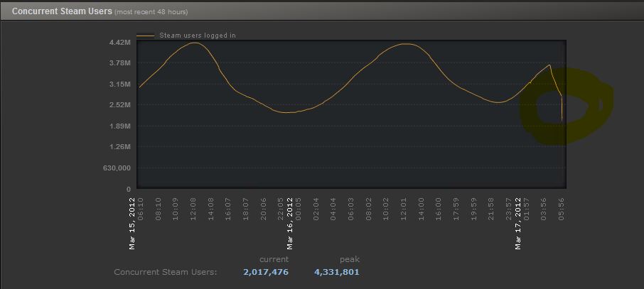The image size is (644, 289).
Task: Click the 20:06 time label
Action: click(263, 209)
